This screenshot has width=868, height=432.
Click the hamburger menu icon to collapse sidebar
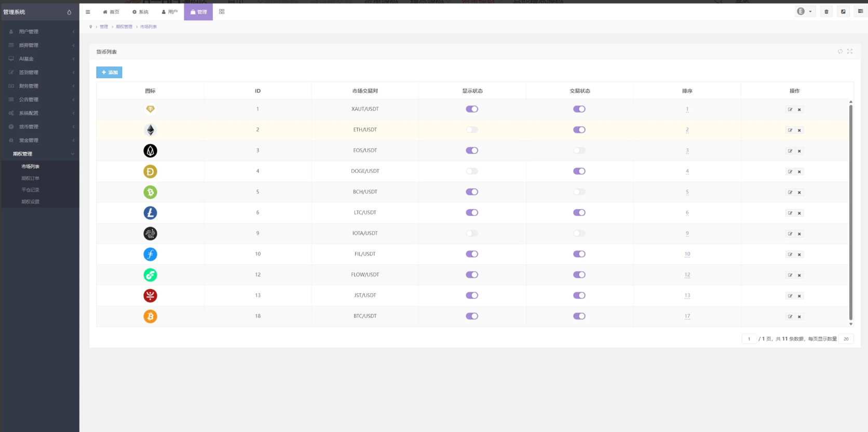point(88,12)
